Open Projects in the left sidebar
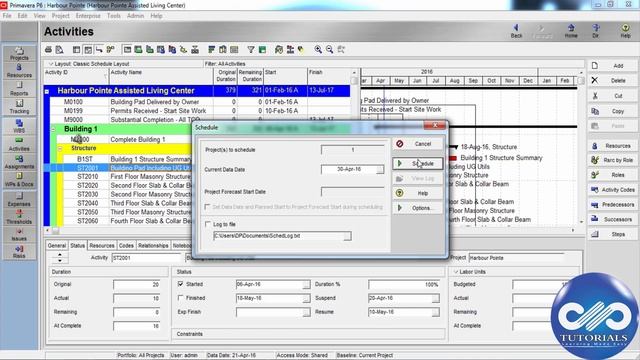The width and height of the screenshot is (640, 360). [x=19, y=53]
